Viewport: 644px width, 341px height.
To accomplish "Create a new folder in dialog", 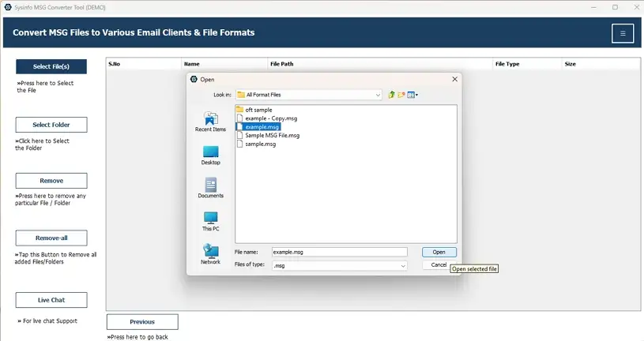I will click(x=401, y=95).
